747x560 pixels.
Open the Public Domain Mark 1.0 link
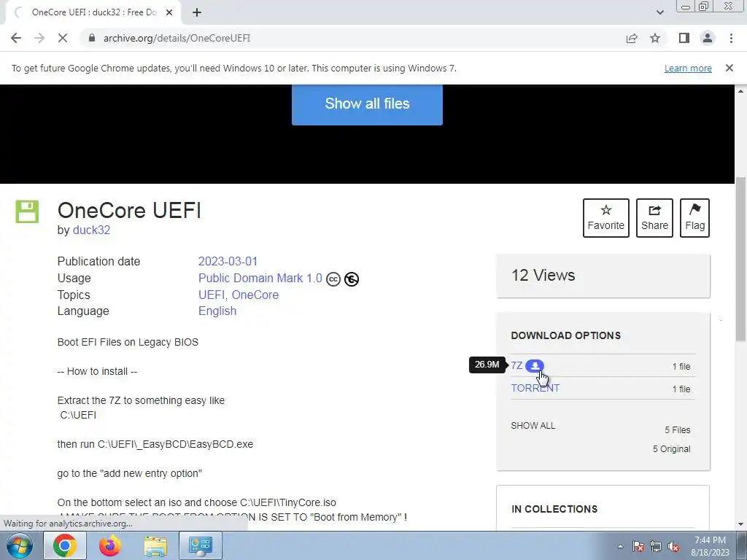(260, 278)
